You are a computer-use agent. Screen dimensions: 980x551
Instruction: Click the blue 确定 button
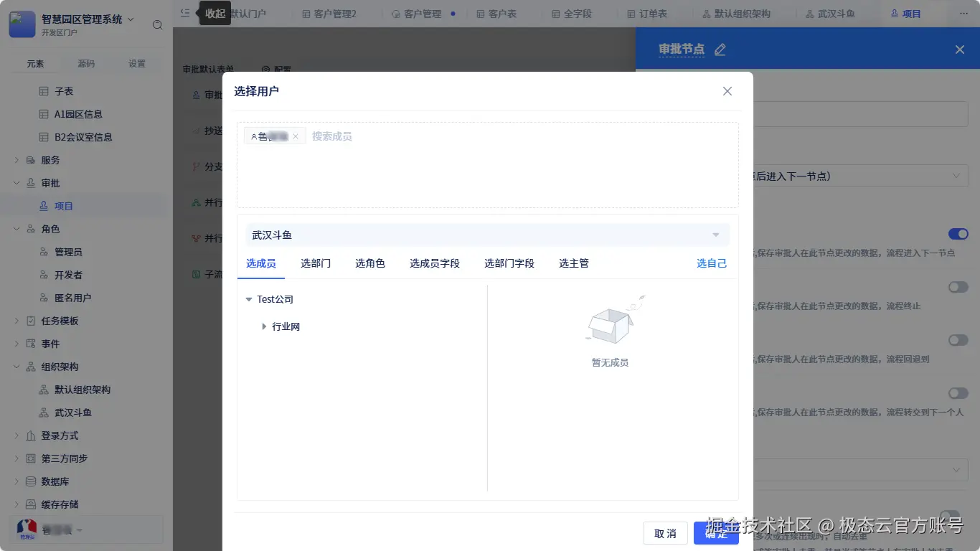[x=716, y=533]
